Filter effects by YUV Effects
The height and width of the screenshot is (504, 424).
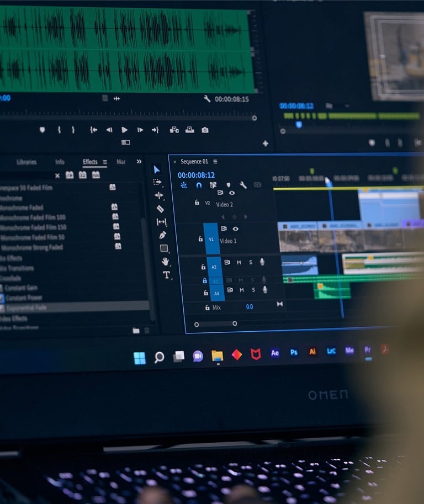[96, 175]
